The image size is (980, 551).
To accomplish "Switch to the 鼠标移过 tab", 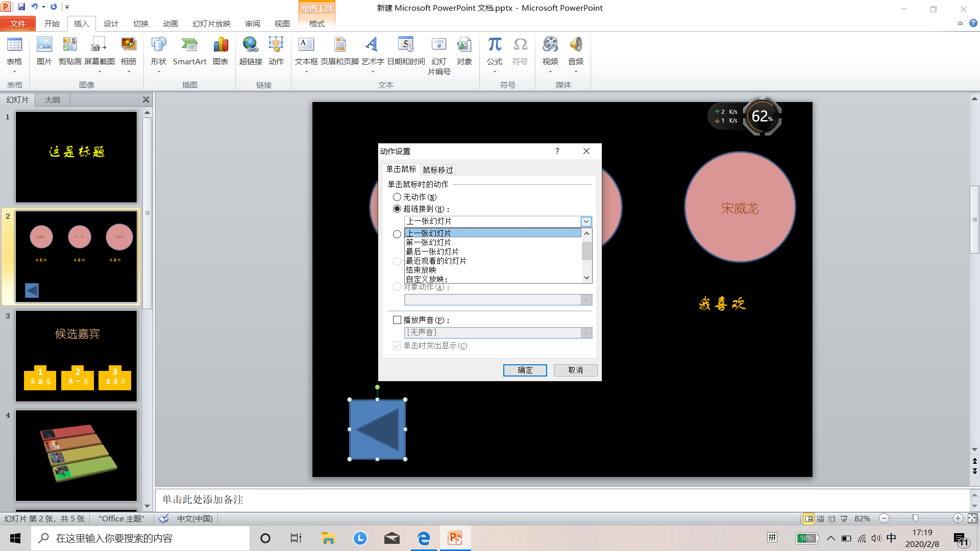I will click(438, 170).
